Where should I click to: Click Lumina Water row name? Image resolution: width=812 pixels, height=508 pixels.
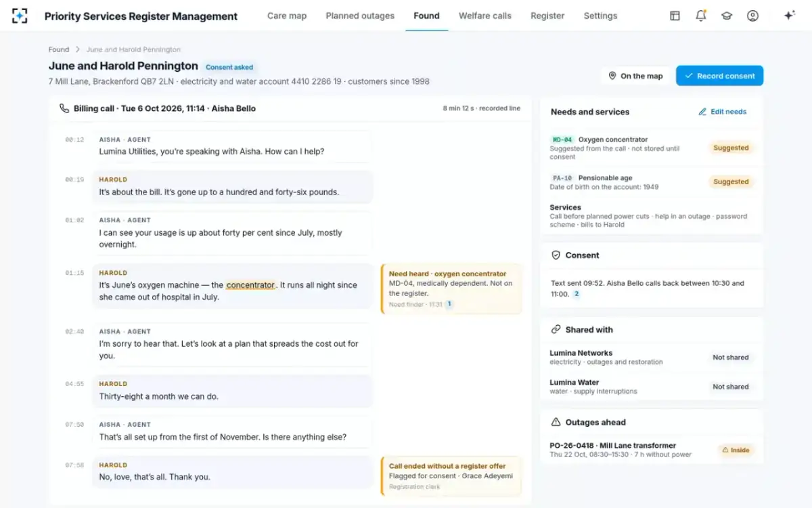tap(574, 382)
